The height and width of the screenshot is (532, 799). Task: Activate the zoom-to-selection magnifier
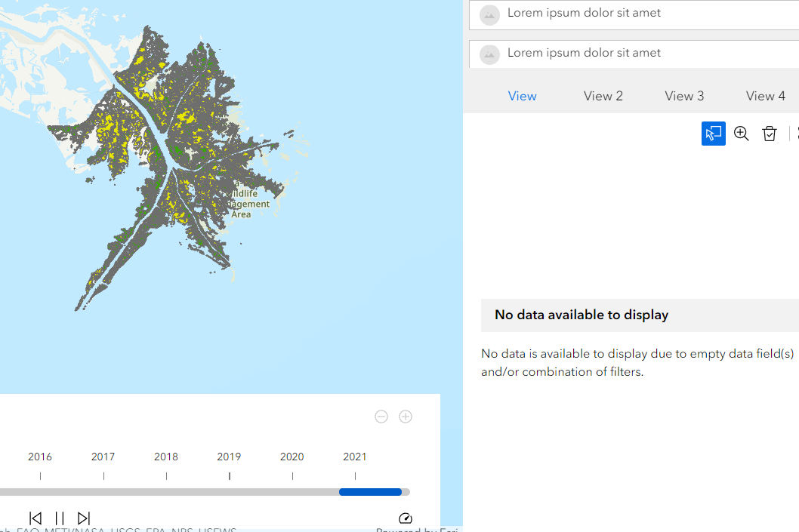[741, 133]
